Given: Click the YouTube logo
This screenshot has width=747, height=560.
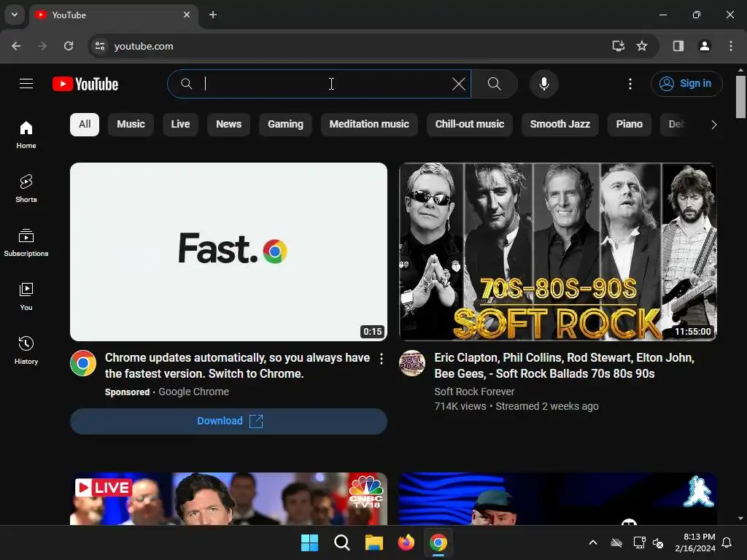Looking at the screenshot, I should [x=85, y=84].
